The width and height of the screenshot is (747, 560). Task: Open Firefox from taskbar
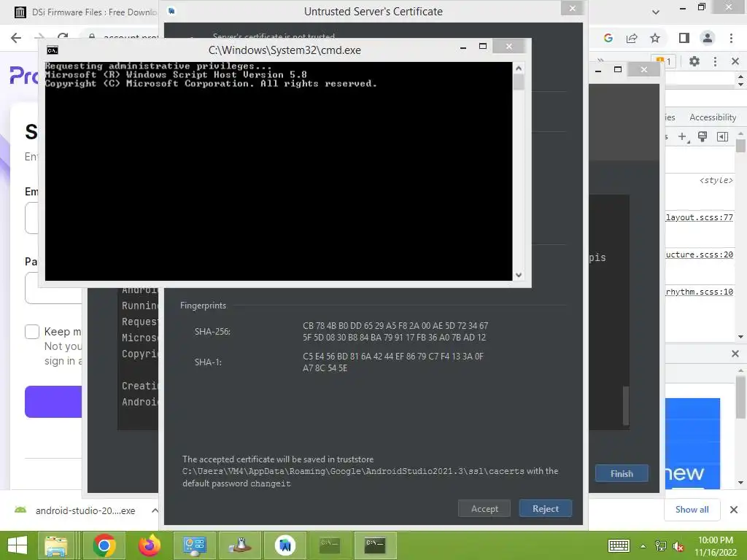coord(149,545)
